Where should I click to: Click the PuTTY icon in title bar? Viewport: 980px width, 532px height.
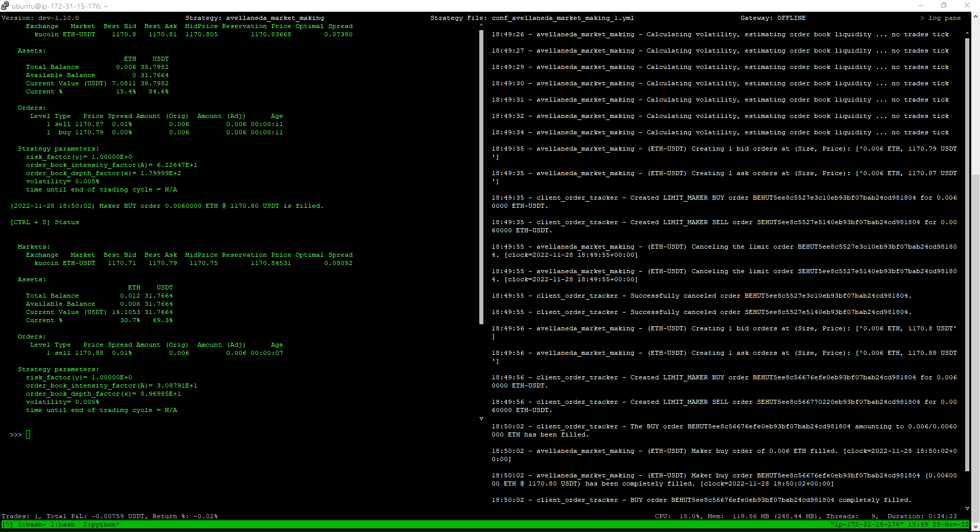click(x=5, y=6)
